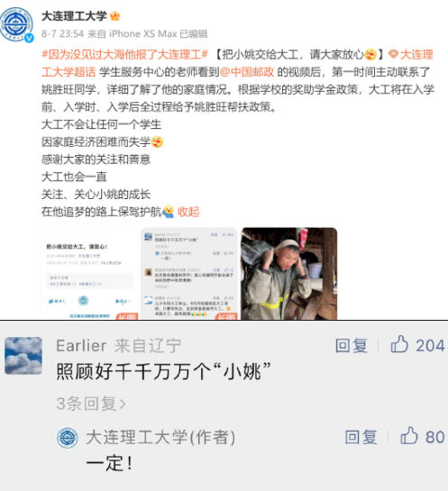Collapse the post text with 收起
448x491 pixels.
coord(188,212)
